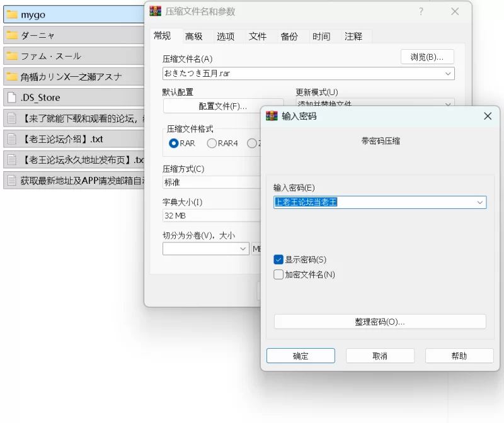Open 字典大小 32 MB dropdown
Image resolution: width=504 pixels, height=423 pixels.
212,215
